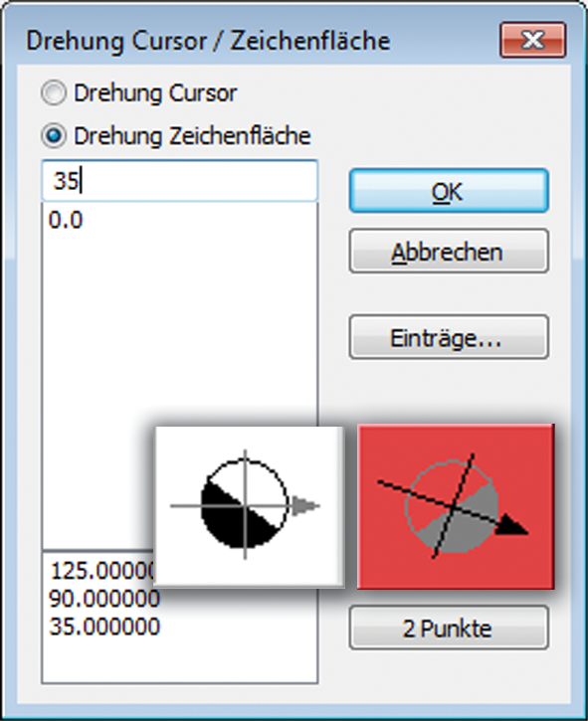
Task: Choose 90.000000 from the recent values
Action: tap(104, 599)
